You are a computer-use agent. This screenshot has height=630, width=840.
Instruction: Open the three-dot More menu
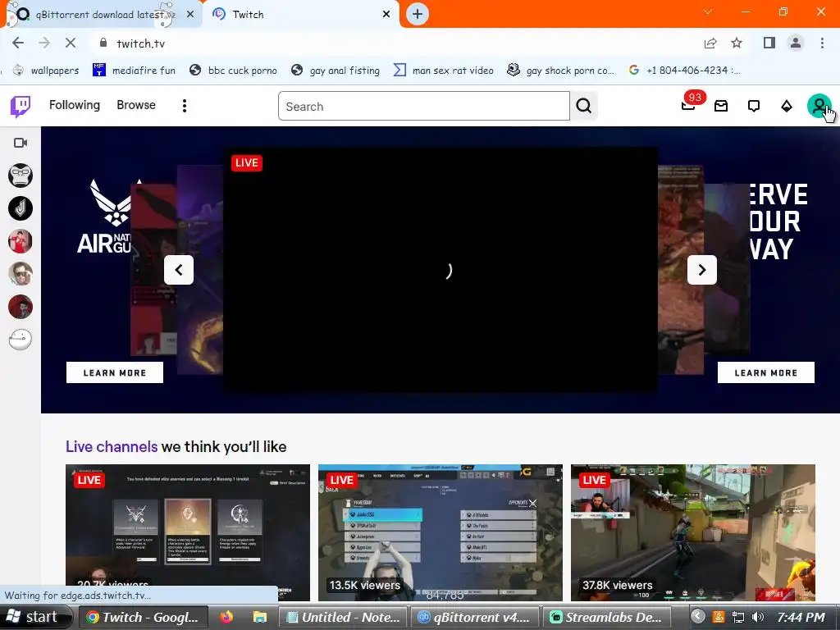point(185,106)
